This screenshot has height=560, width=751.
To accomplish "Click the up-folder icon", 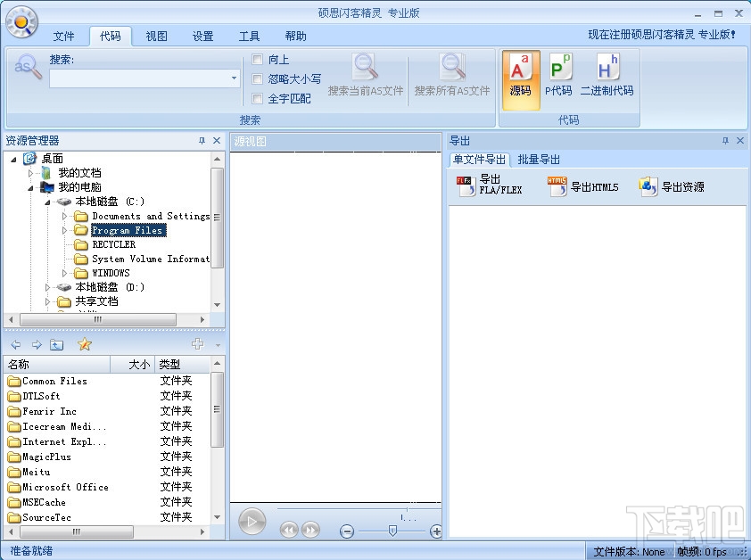I will [x=57, y=344].
